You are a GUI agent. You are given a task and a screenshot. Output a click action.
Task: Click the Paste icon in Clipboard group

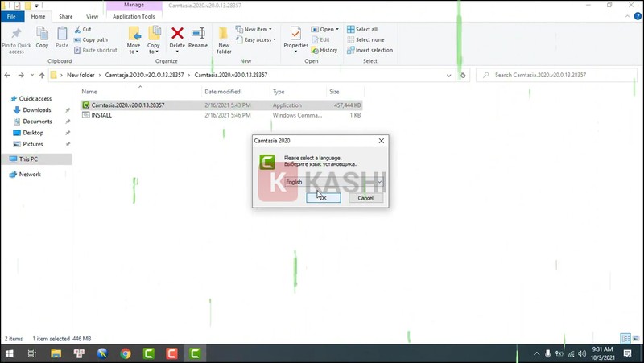pyautogui.click(x=62, y=37)
